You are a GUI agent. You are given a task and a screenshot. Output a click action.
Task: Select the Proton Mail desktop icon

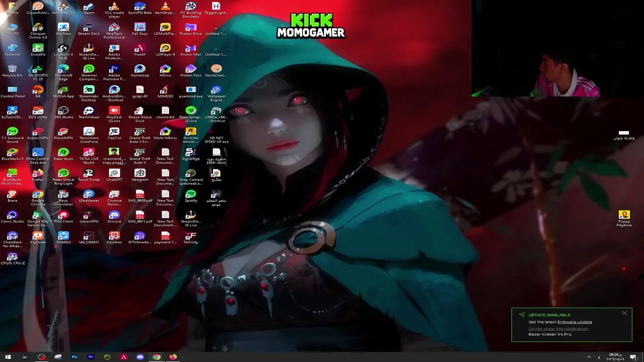(191, 50)
